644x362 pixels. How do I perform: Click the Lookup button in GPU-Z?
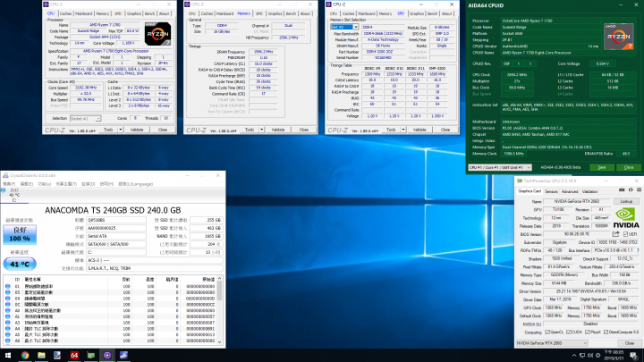[626, 201]
